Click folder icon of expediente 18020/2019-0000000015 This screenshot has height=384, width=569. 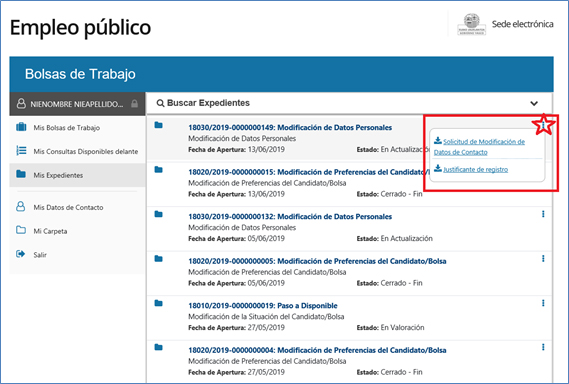tap(159, 169)
